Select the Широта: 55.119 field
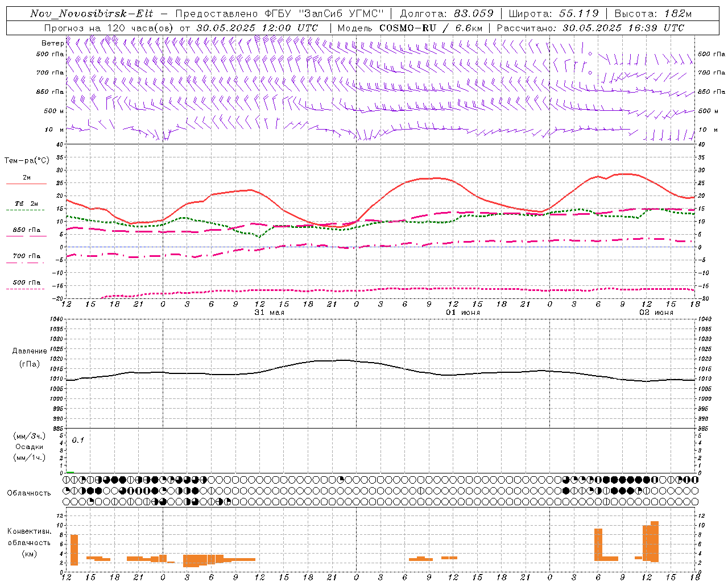Image resolution: width=728 pixels, height=582 pixels. tap(554, 14)
